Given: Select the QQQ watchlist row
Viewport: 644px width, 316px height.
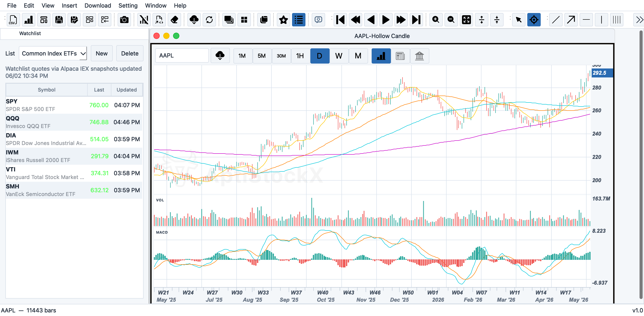Looking at the screenshot, I should pyautogui.click(x=74, y=122).
